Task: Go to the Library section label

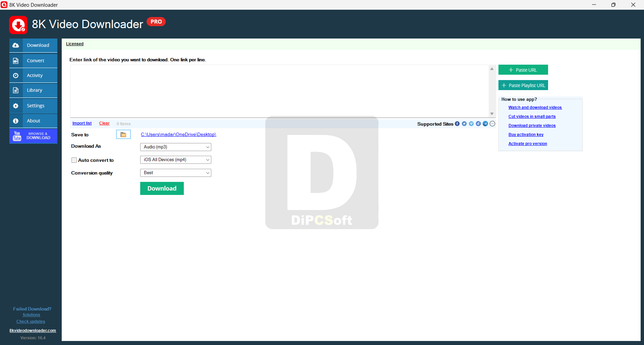Action: 35,90
